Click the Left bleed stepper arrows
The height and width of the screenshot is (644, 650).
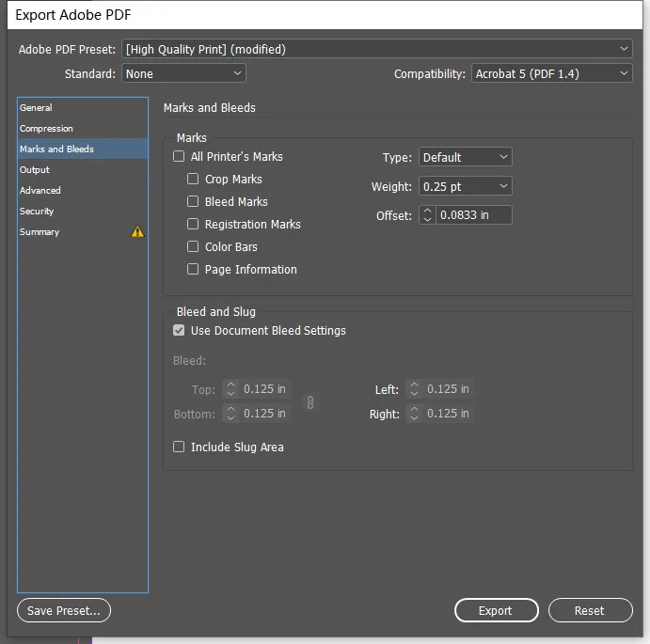(414, 389)
